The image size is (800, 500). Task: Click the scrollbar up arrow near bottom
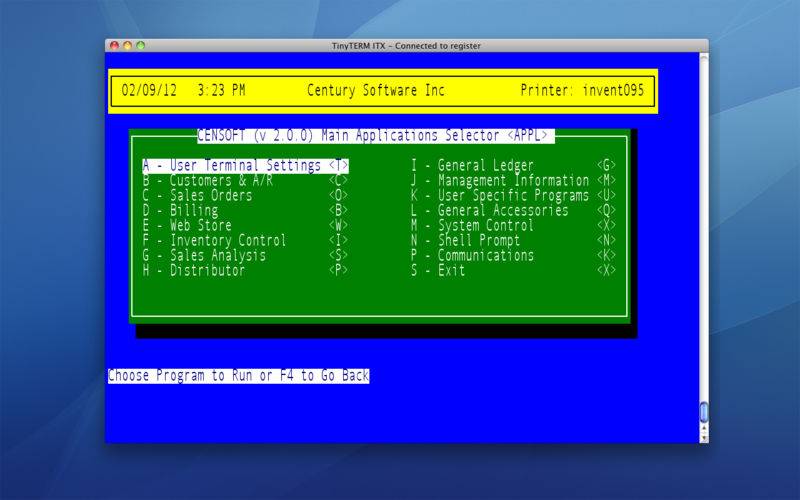pyautogui.click(x=704, y=428)
